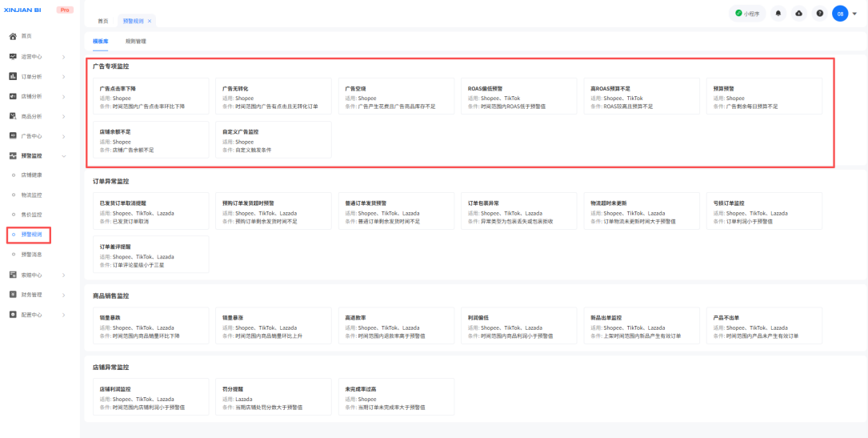Click the 首页 home icon in sidebar
Image resolution: width=868 pixels, height=438 pixels.
point(13,36)
